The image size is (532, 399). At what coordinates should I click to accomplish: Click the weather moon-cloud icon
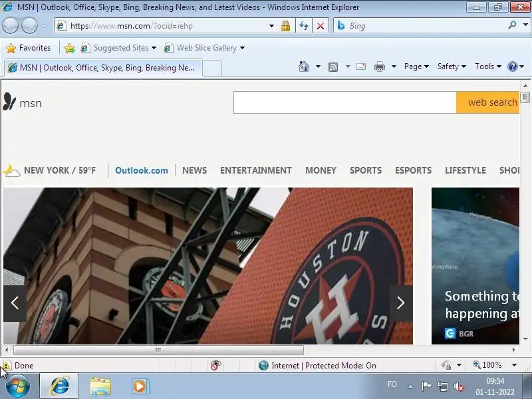(x=12, y=171)
